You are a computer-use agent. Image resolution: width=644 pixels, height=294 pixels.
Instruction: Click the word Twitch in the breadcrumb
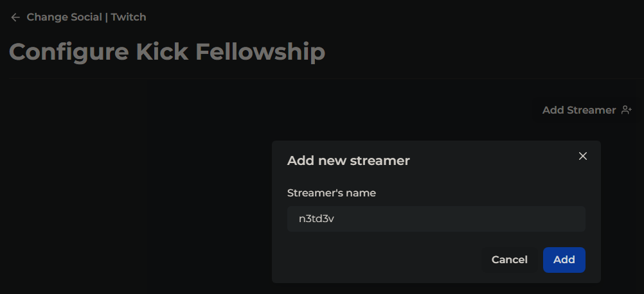pos(129,17)
